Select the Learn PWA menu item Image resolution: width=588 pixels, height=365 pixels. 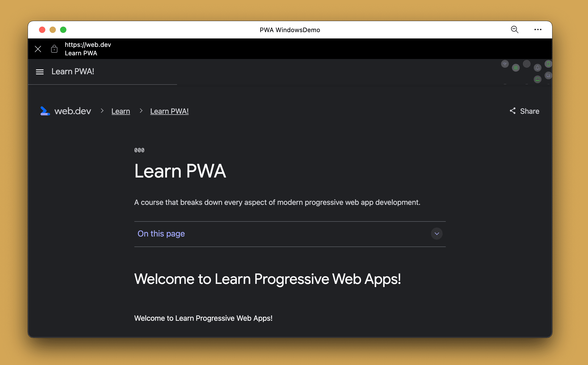[x=72, y=71]
